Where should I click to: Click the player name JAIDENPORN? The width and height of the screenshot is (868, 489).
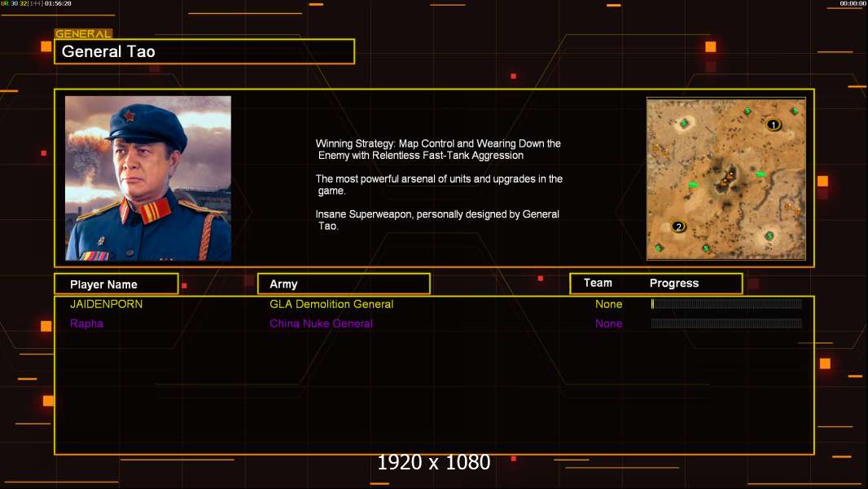pos(107,304)
